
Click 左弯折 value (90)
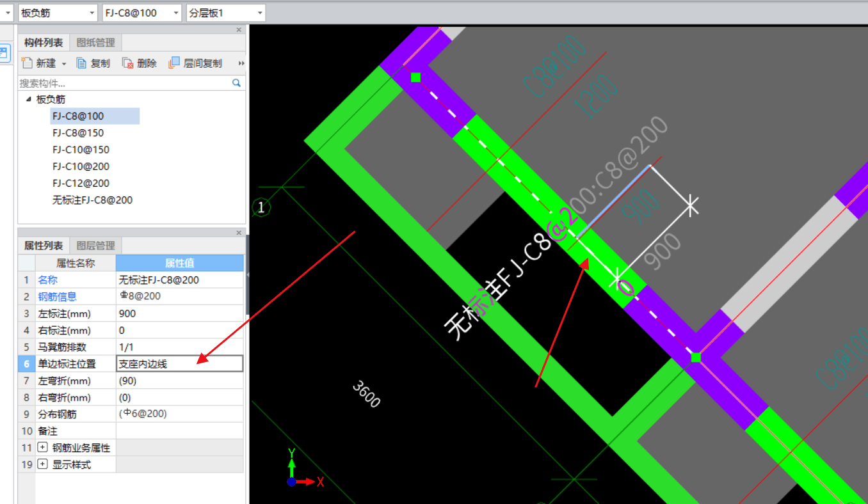[x=180, y=381]
